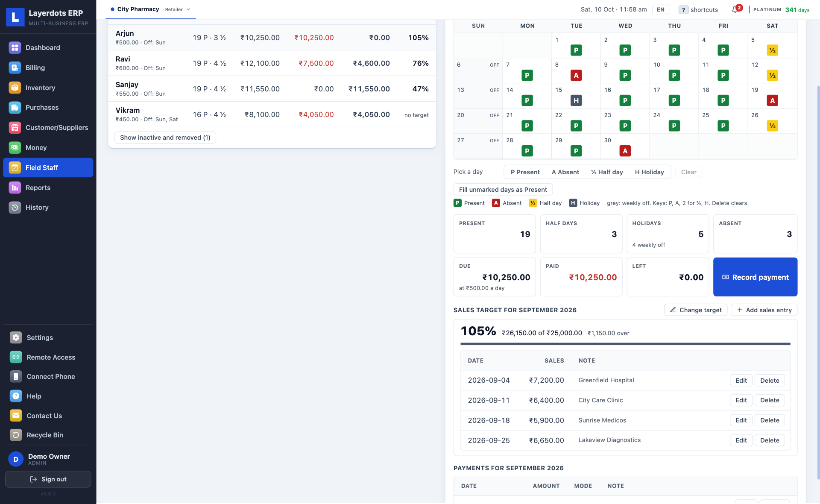This screenshot has height=504, width=820.
Task: Open the Recycle Bin icon
Action: 16,435
